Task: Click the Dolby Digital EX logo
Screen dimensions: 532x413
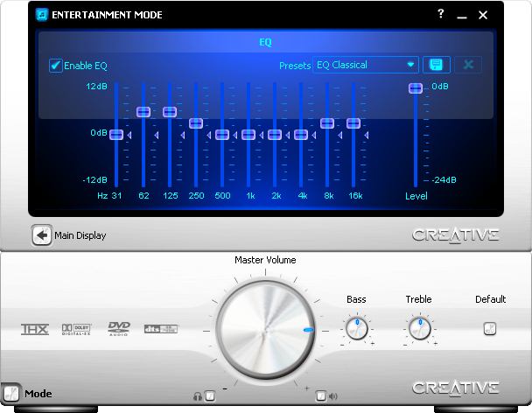Action: click(76, 329)
